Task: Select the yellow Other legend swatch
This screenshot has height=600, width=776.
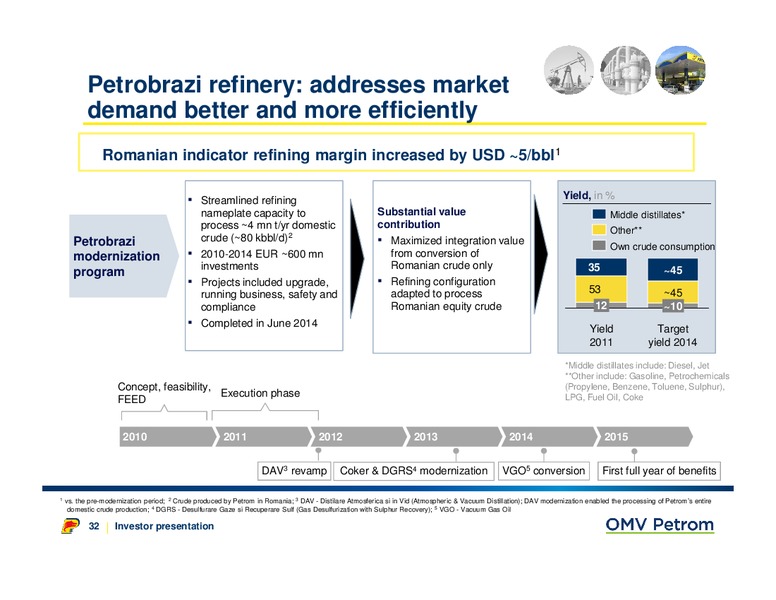Action: click(599, 230)
